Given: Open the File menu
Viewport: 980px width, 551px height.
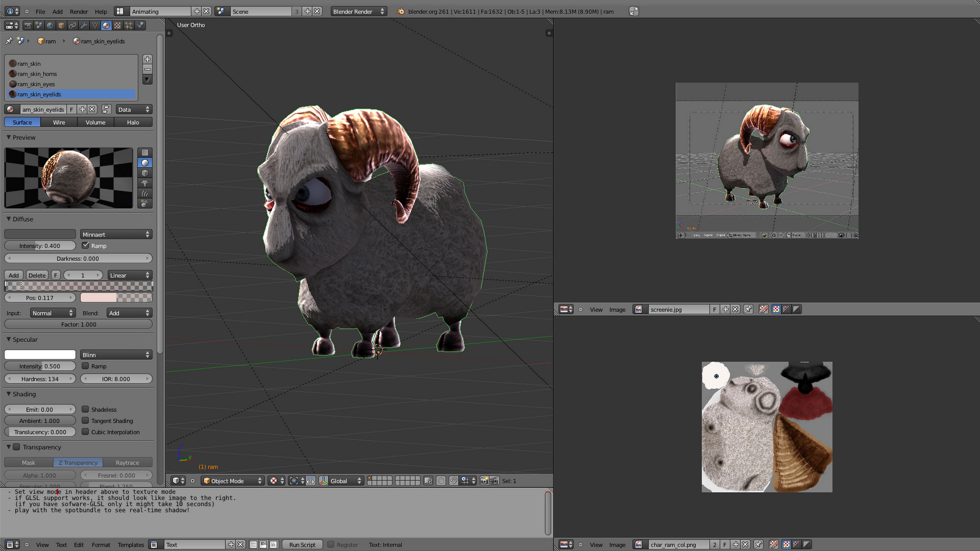Looking at the screenshot, I should 39,11.
